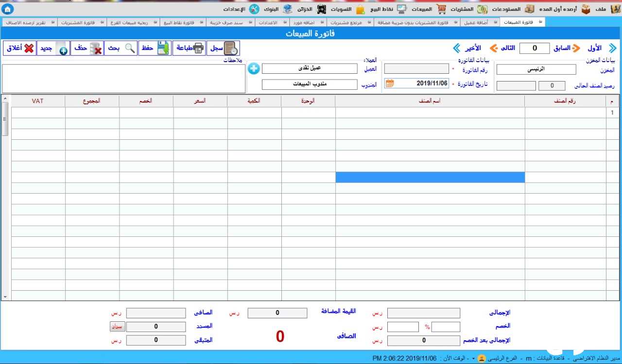
Task: Click the grid's vertical scrollbar down arrow
Action: [5, 297]
